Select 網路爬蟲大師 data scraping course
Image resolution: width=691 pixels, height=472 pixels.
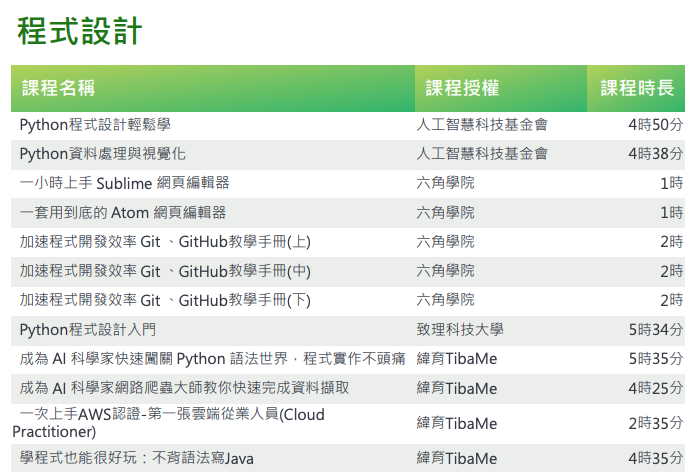[184, 388]
